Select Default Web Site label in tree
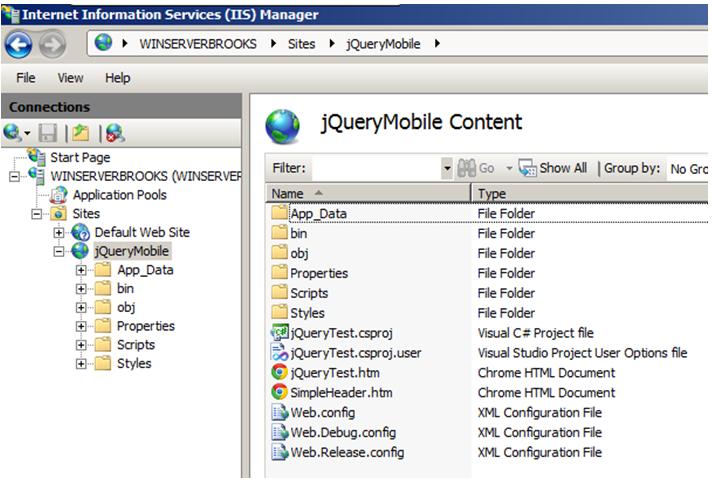 (x=142, y=232)
